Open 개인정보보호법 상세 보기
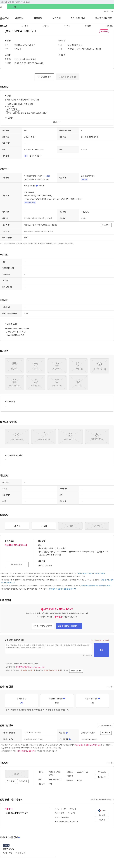This screenshot has height=868, width=114. pos(43,626)
